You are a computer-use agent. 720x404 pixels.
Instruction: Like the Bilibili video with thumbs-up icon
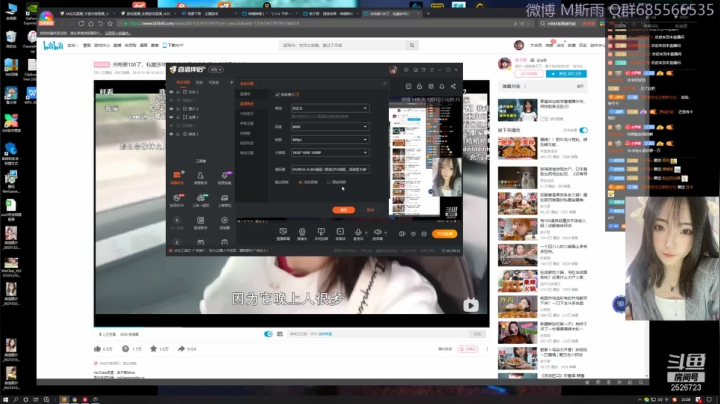click(97, 349)
